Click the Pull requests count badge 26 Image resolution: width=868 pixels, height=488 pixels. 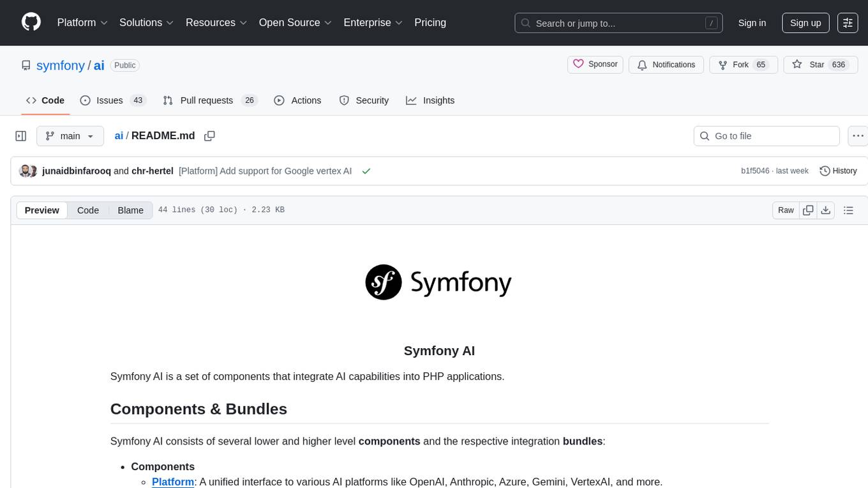point(250,100)
